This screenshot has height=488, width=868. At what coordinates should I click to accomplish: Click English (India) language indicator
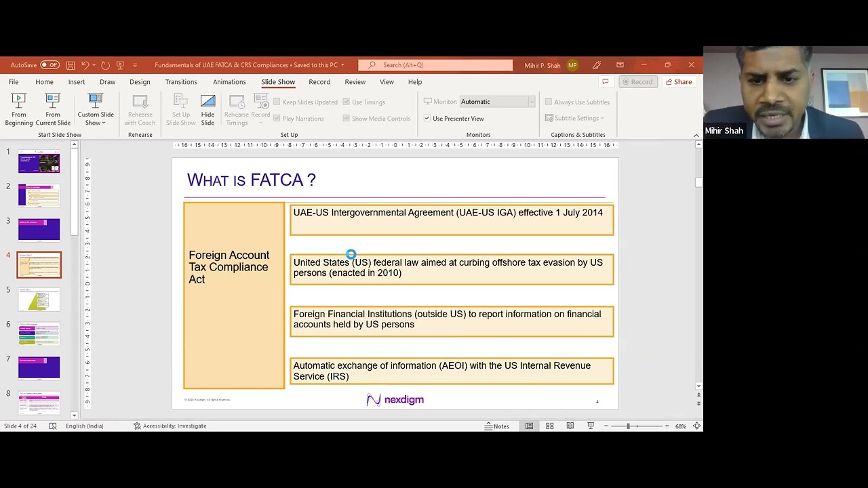[84, 426]
